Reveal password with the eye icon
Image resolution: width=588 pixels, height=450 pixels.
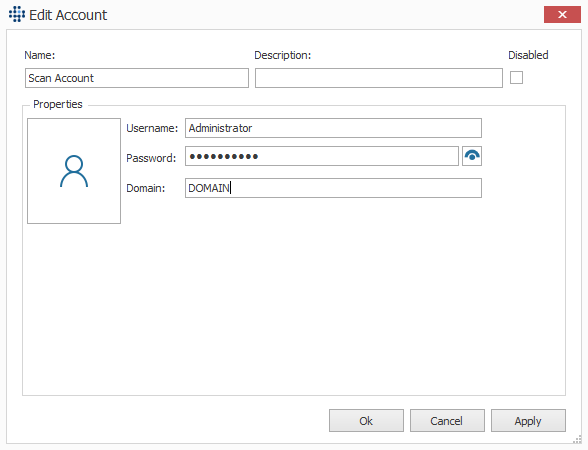pos(472,156)
